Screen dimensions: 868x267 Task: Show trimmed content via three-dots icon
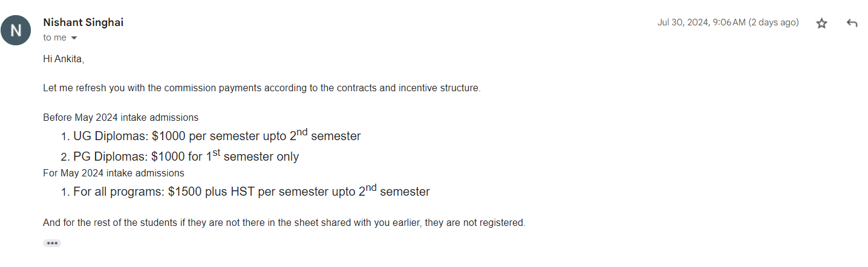coord(52,243)
